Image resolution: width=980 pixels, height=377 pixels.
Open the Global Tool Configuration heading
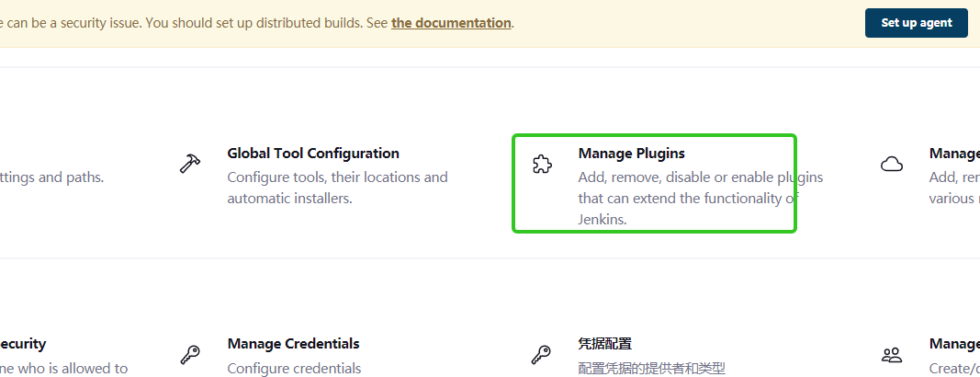click(313, 154)
